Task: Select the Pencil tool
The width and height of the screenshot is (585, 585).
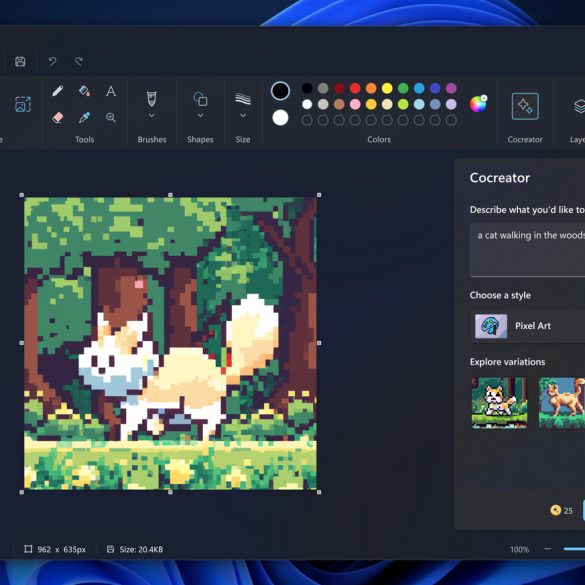Action: pos(57,91)
